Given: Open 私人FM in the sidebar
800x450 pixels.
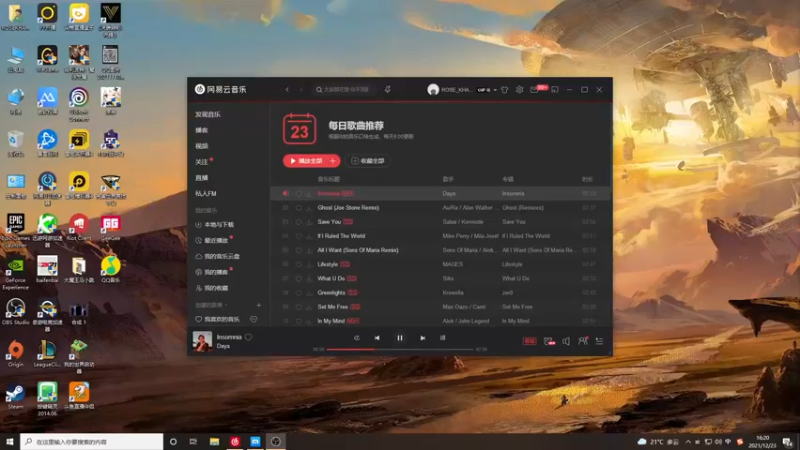Looking at the screenshot, I should [206, 193].
